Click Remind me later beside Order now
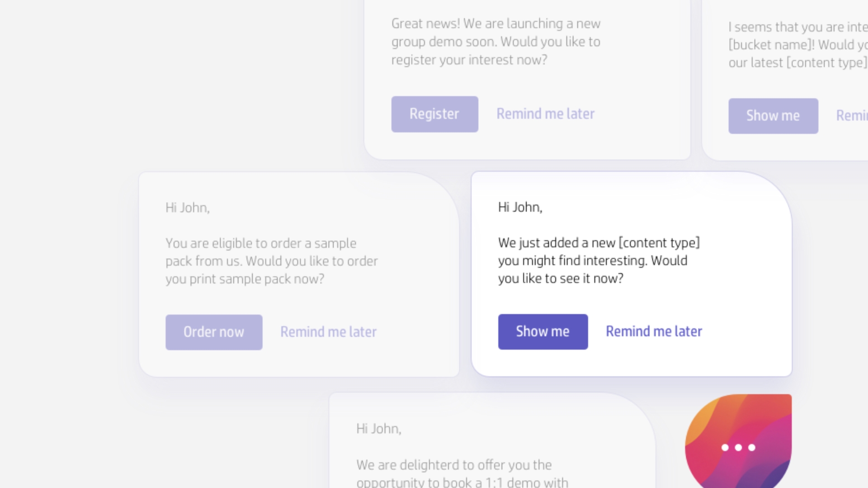Viewport: 868px width, 488px height. coord(328,332)
